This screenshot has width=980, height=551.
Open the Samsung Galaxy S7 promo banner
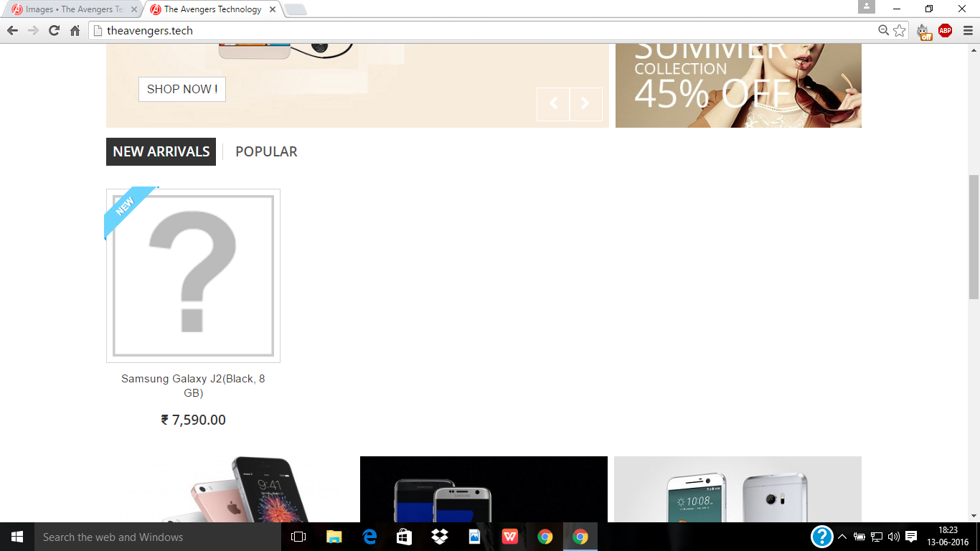(484, 489)
